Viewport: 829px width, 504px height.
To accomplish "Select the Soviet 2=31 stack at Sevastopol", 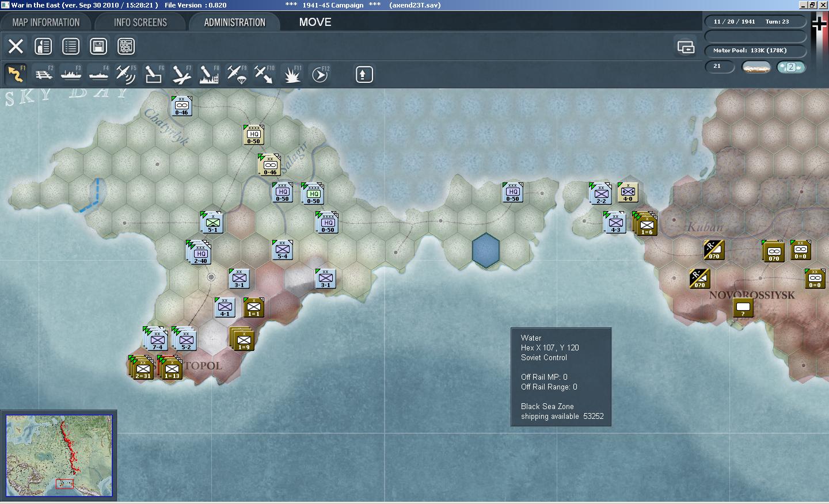I will 142,368.
